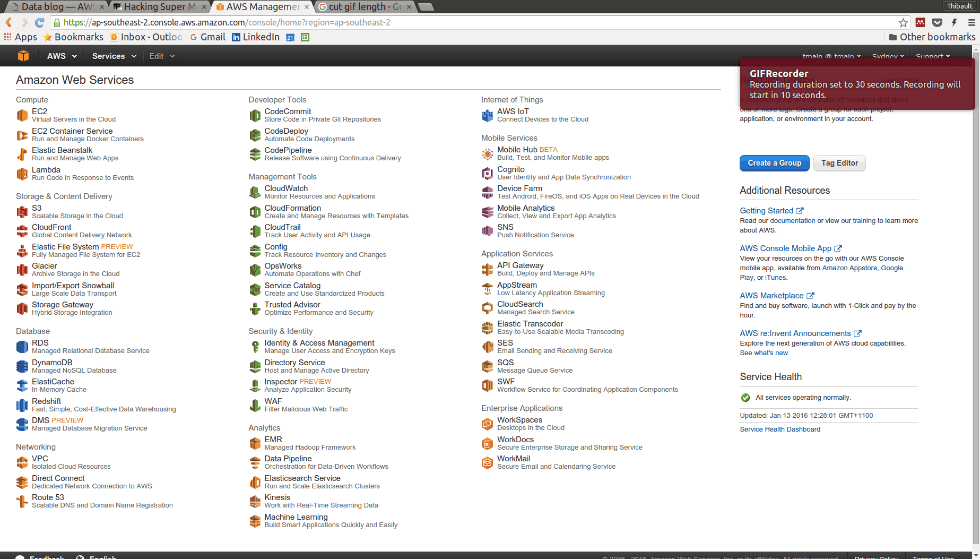980x559 pixels.
Task: Open the Elastic Transcoder link
Action: click(530, 324)
